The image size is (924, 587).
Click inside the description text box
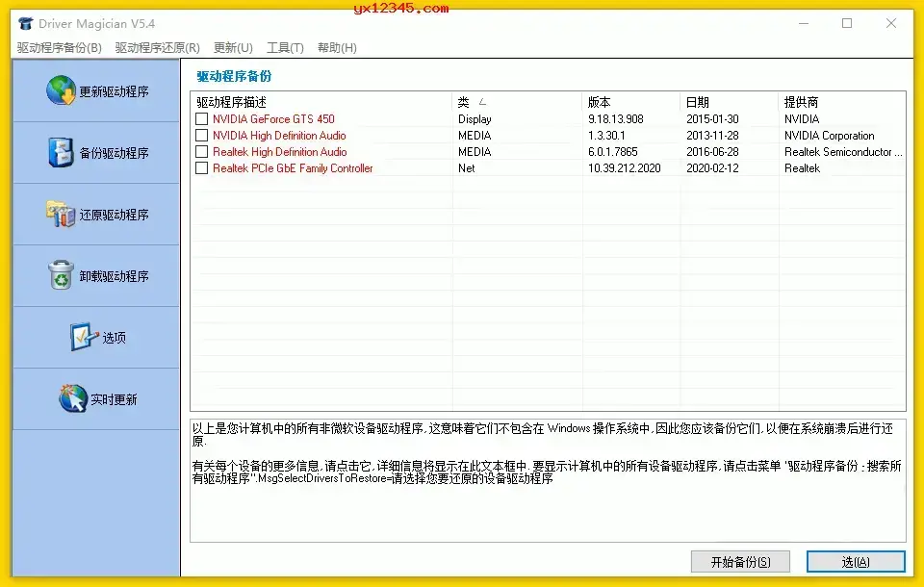coord(548,480)
